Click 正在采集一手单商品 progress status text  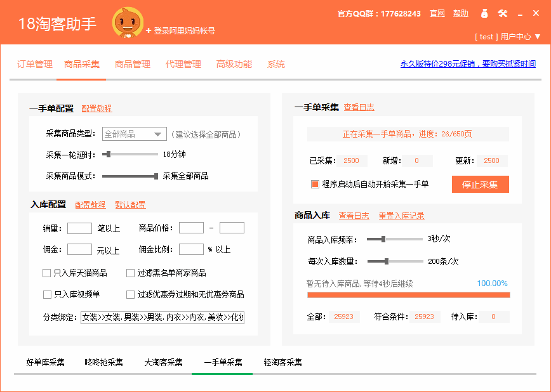point(408,134)
